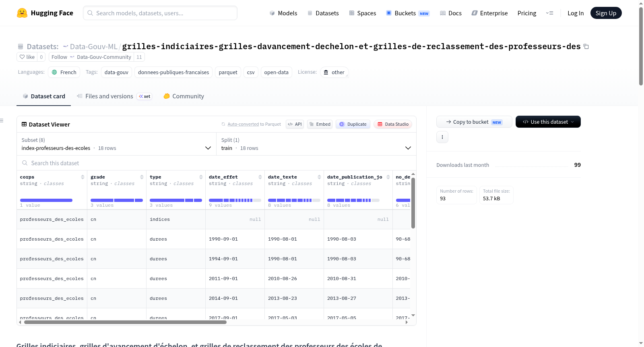Open the license 'other' tag
644x347 pixels.
tap(334, 72)
